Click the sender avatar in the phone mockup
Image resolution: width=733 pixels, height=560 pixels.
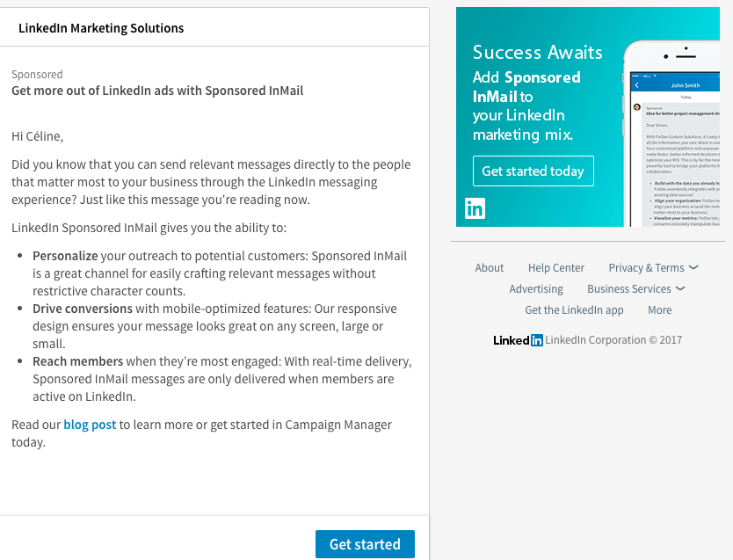(x=637, y=107)
